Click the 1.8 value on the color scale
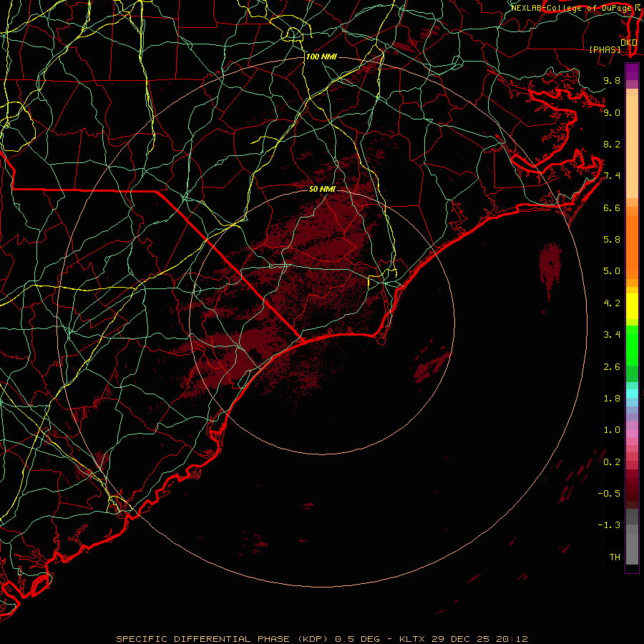644x644 pixels. click(x=612, y=399)
